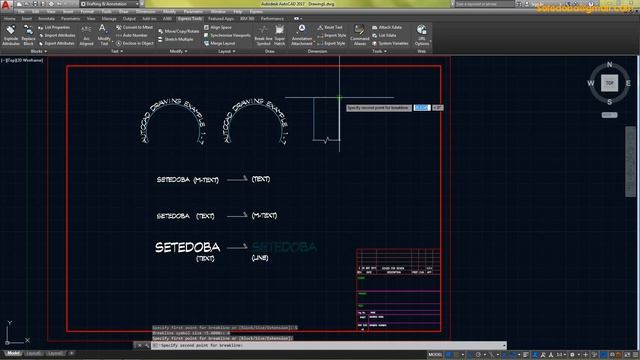
Task: Click the Export Style dimension command
Action: (x=331, y=43)
